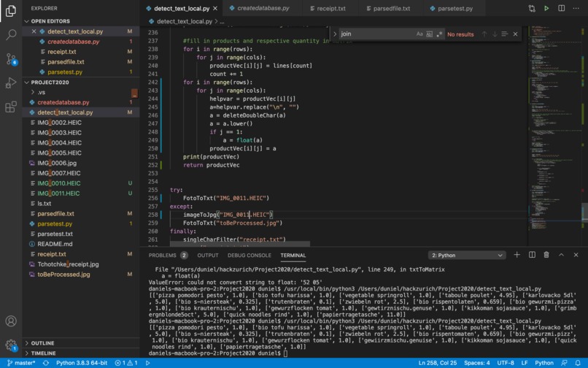Viewport: 588px width, 368px height.
Task: Select Python 3.8.3 64-bit interpreter
Action: click(82, 363)
